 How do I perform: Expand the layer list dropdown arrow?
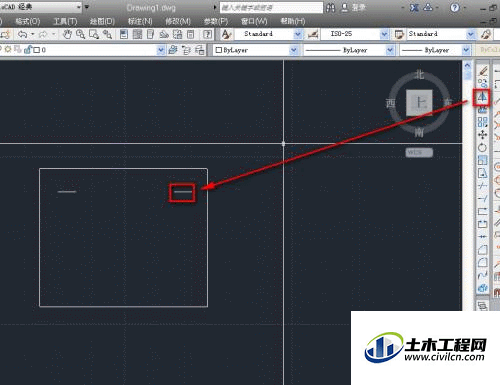pos(161,50)
